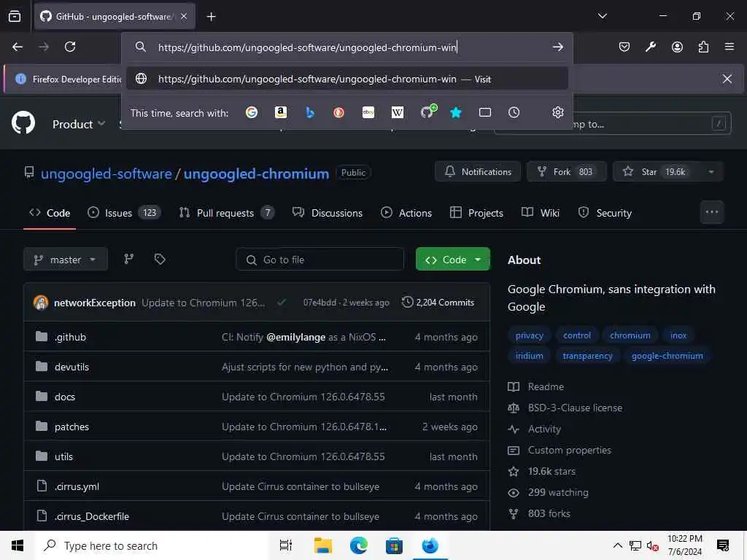Click the privacy topic tag

pos(530,335)
